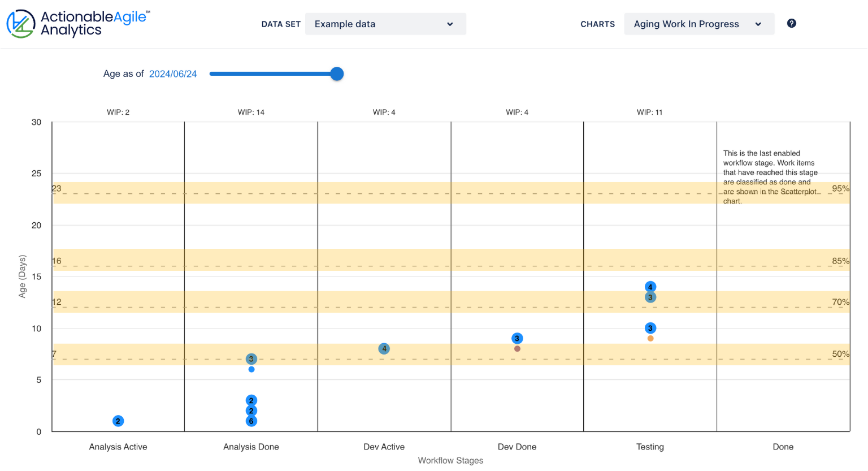Select the cluster of 3 items in Analysis Done
868x471 pixels.
click(251, 358)
